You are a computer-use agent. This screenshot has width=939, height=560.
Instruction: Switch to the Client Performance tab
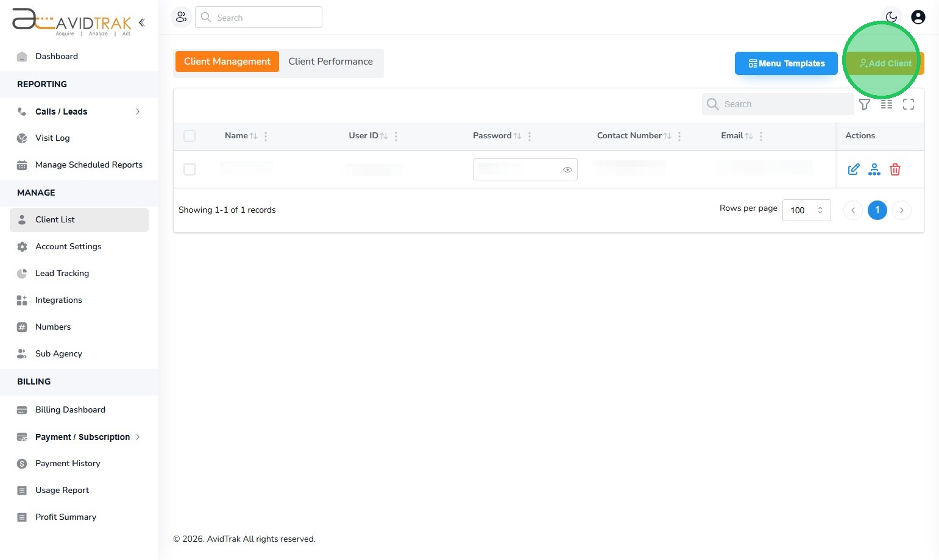(x=331, y=62)
